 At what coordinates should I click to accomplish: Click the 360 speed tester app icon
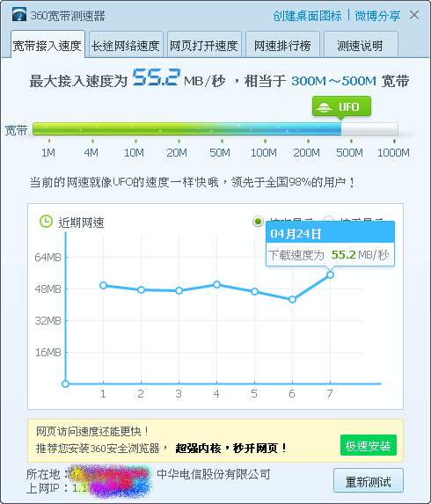click(x=19, y=15)
